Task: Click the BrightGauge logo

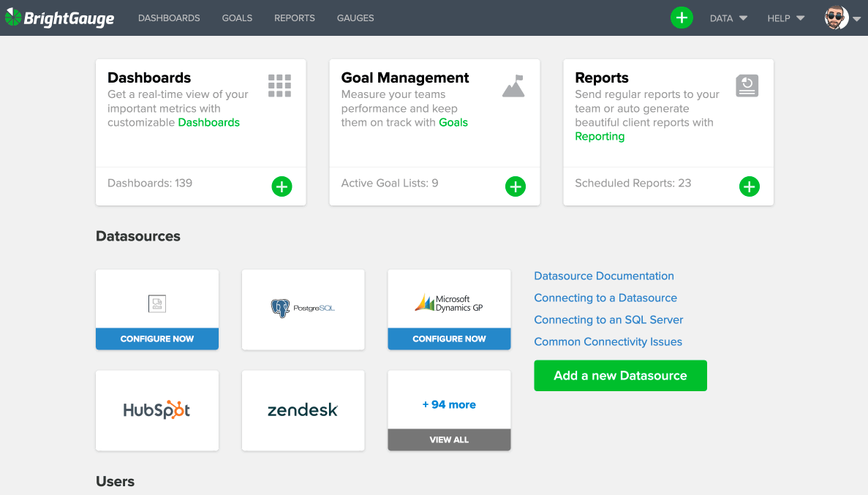Action: [x=60, y=18]
